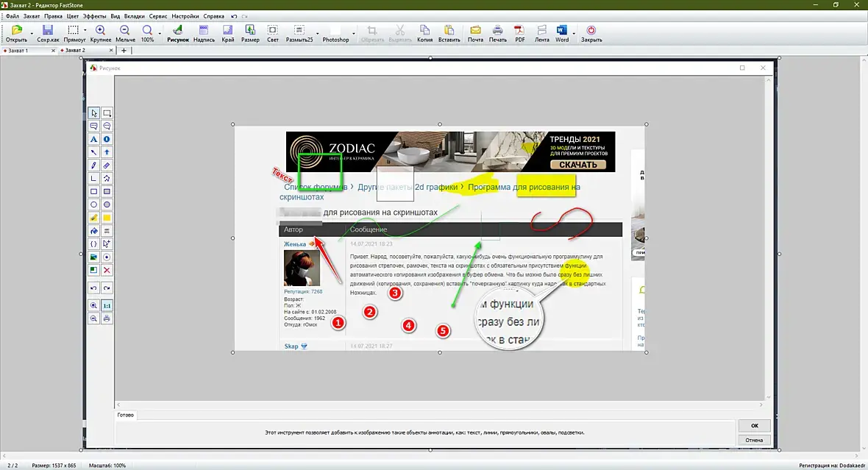Confirm edits with the OK button
This screenshot has width=868, height=470.
point(754,426)
